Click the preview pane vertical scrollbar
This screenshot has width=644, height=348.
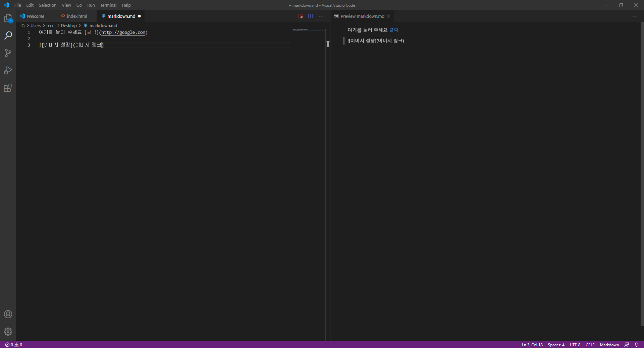pos(642,174)
